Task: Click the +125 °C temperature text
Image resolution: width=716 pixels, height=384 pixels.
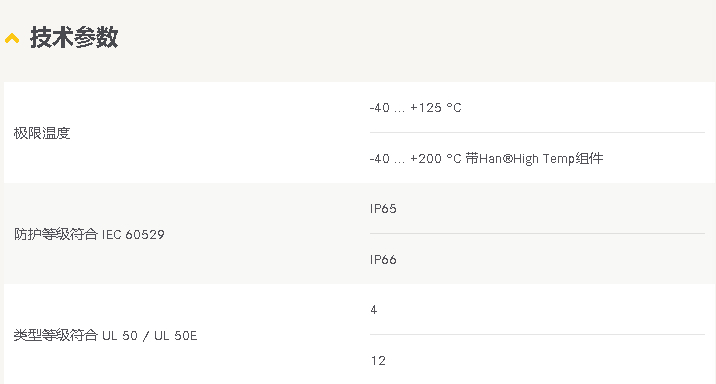Action: [436, 108]
